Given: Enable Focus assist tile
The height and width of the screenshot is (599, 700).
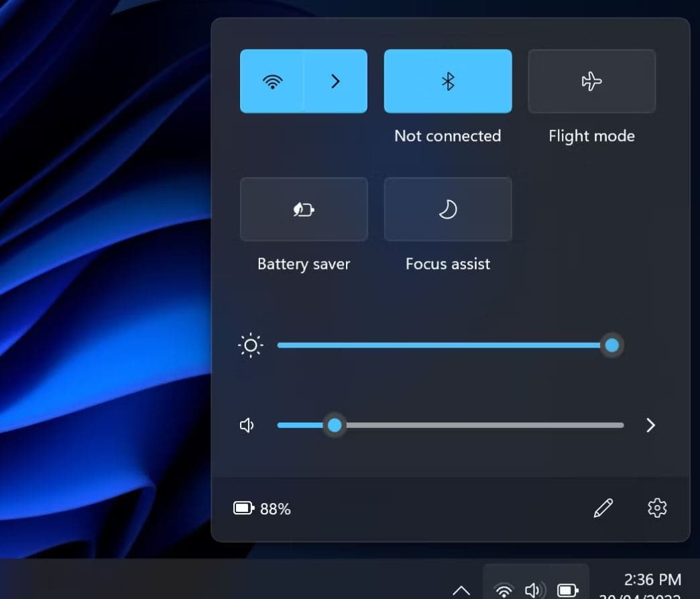Looking at the screenshot, I should pos(448,209).
